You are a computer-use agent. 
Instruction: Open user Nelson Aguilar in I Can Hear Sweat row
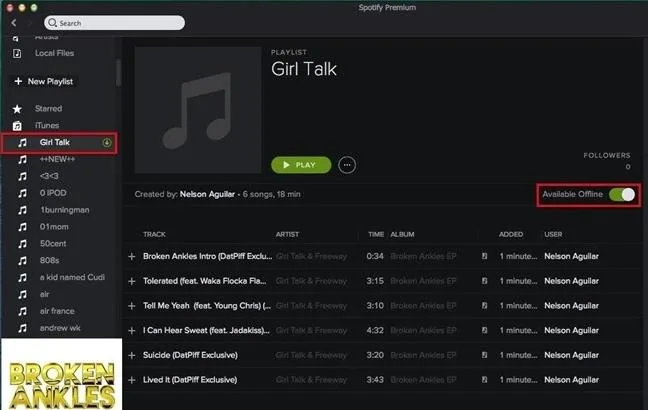[571, 330]
